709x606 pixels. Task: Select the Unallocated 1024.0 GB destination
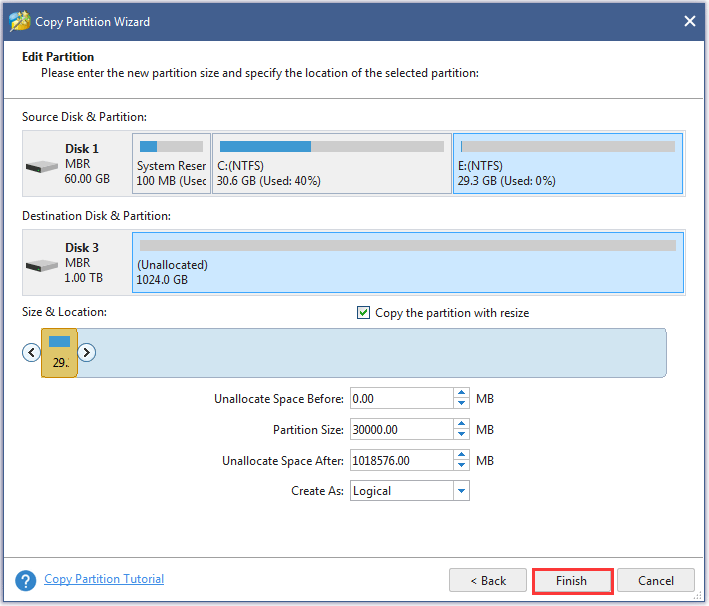click(x=408, y=262)
